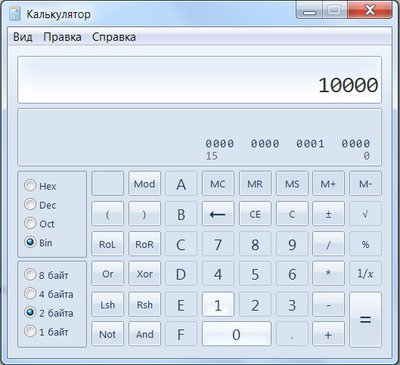Screen dimensions: 400x365
Task: Click the digit 5 button
Action: [255, 274]
